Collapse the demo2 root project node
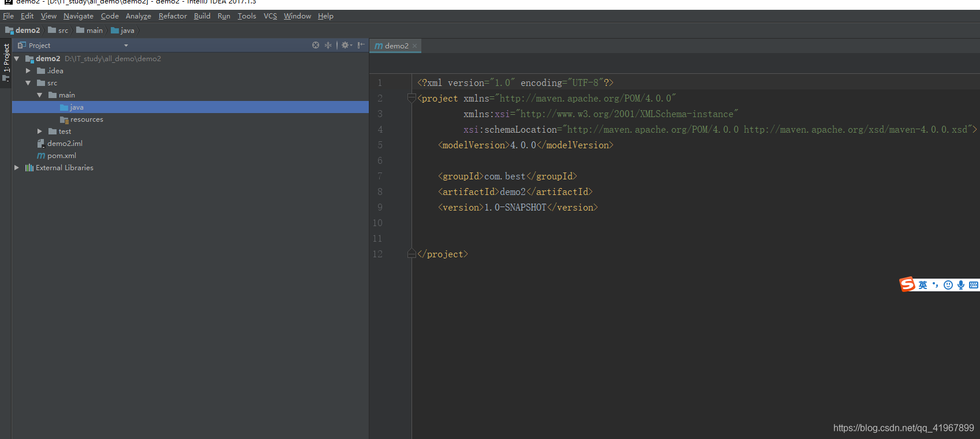Viewport: 980px width, 439px height. (17, 59)
